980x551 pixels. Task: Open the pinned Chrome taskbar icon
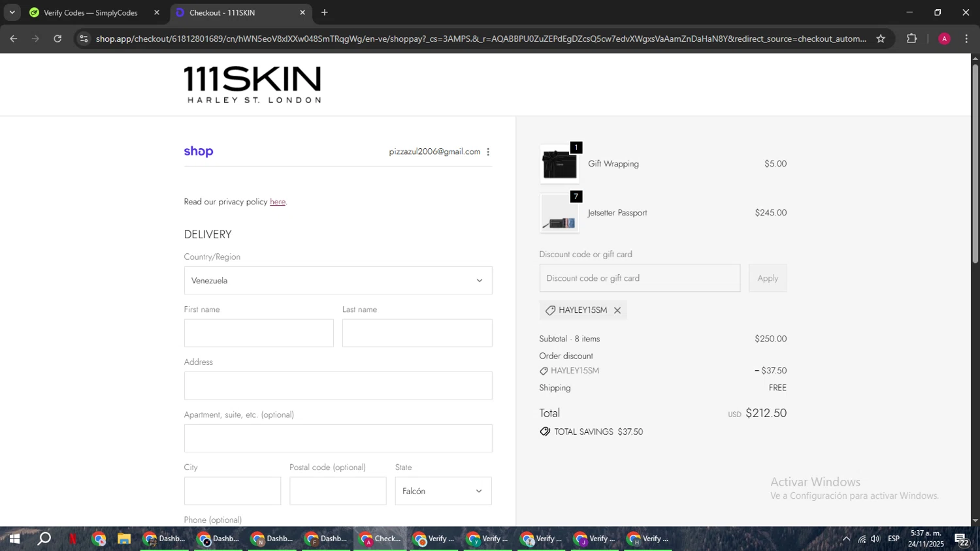tap(99, 539)
